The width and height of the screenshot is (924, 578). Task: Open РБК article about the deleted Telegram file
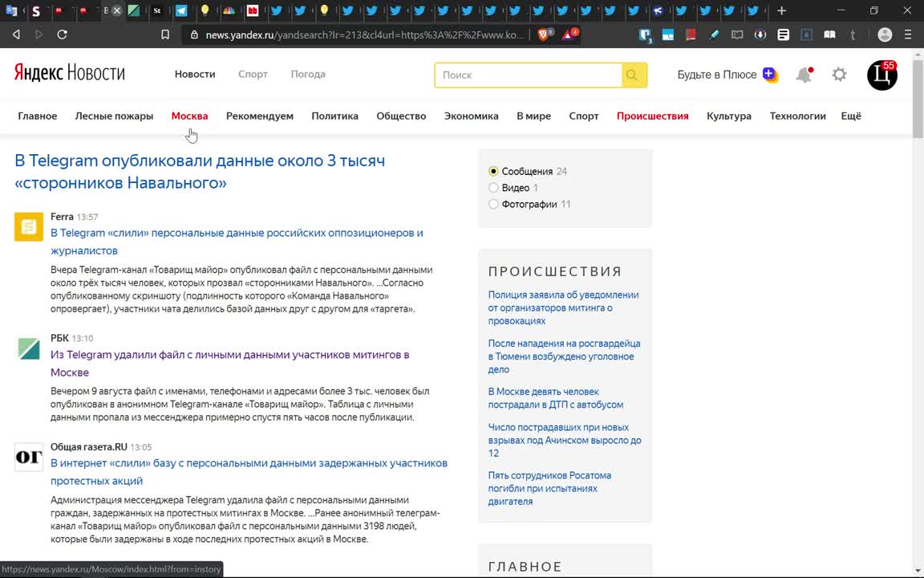230,364
